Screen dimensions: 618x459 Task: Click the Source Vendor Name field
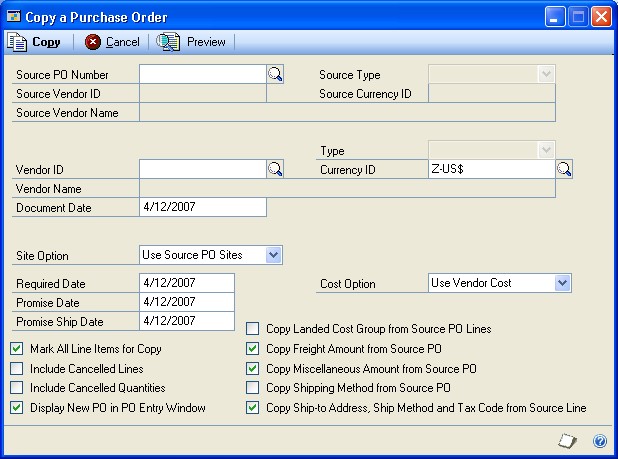[x=347, y=112]
